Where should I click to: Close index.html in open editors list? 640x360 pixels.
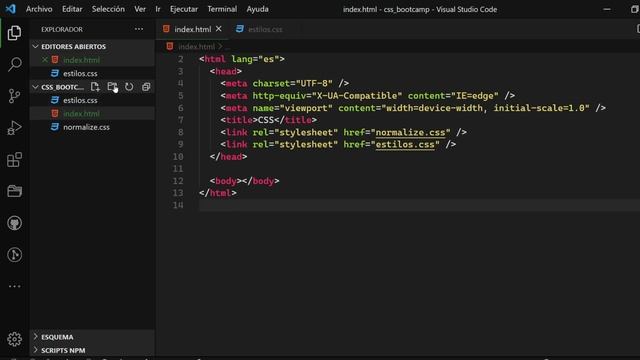coord(45,60)
